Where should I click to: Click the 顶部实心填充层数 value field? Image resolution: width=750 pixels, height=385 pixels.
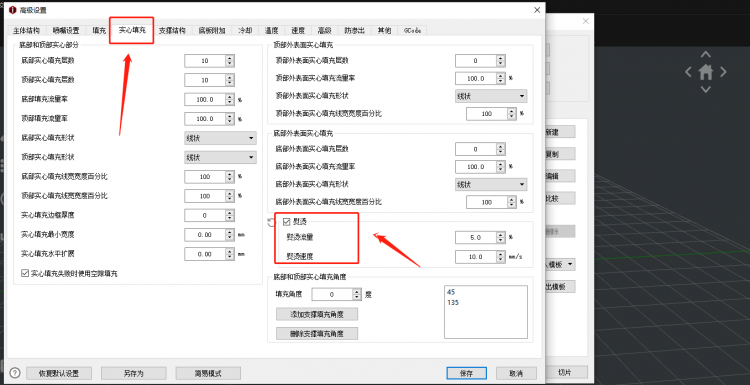[x=205, y=80]
